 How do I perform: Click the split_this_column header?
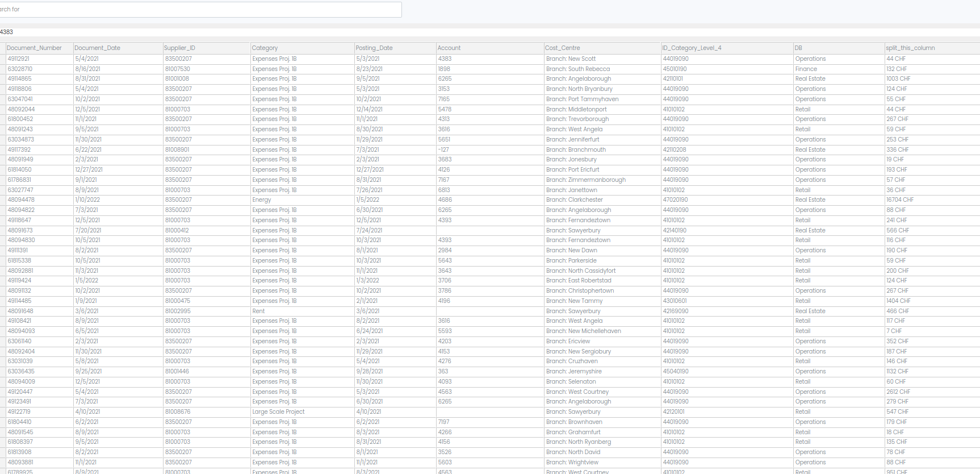910,48
